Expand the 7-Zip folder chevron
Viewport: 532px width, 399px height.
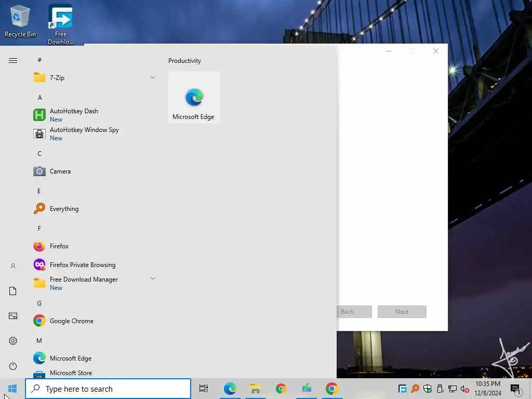point(153,78)
